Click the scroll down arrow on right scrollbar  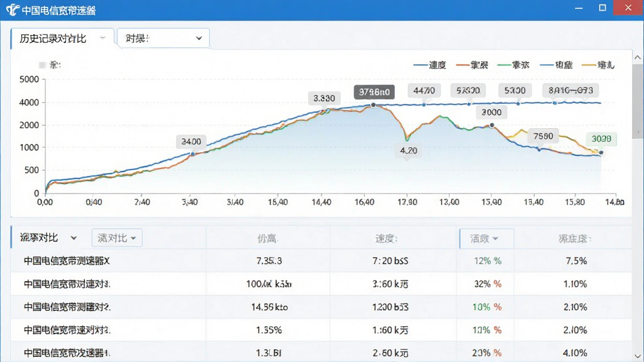click(x=638, y=356)
